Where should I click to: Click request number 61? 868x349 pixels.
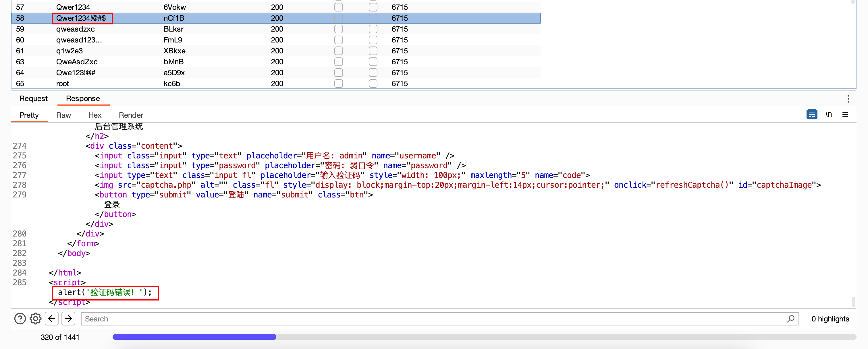click(20, 51)
